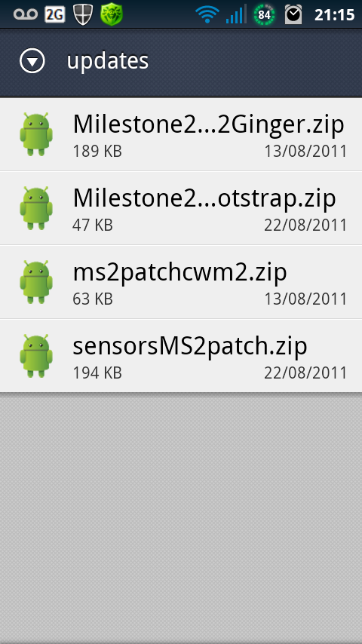Select Milestone2...otstrap.zip entry
The width and height of the screenshot is (362, 644).
(181, 208)
